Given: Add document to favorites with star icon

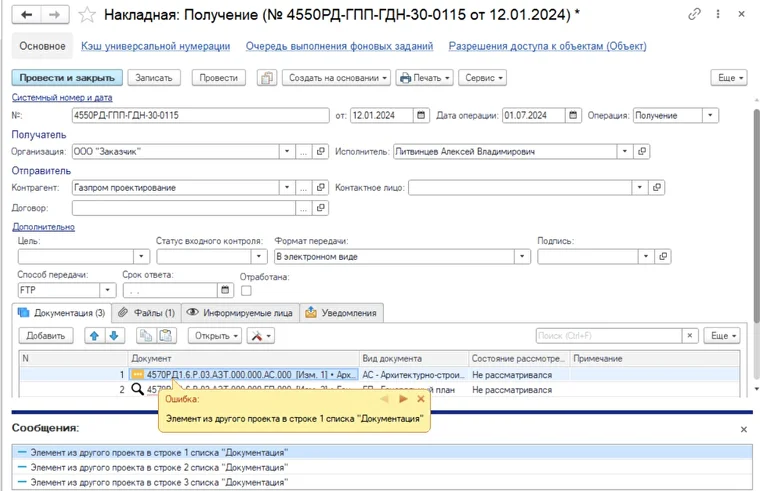Looking at the screenshot, I should 87,15.
